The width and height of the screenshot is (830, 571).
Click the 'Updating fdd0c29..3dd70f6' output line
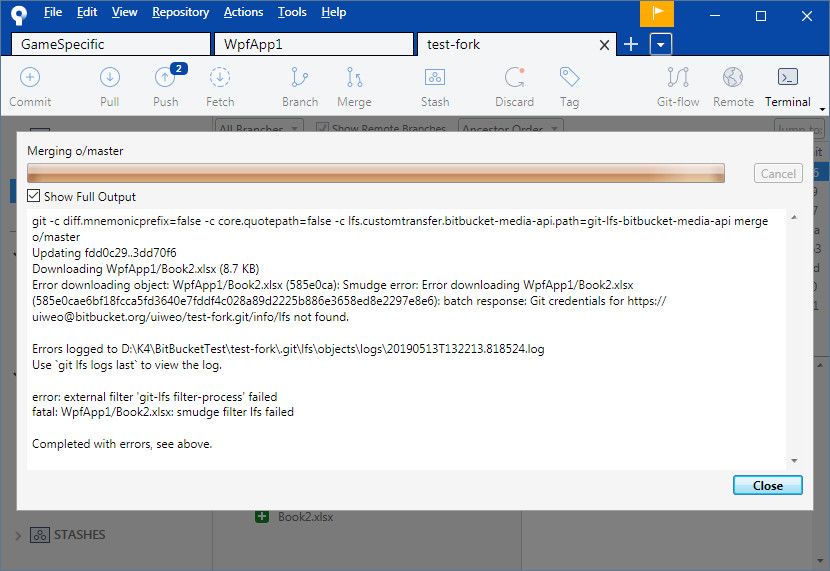pyautogui.click(x=104, y=253)
